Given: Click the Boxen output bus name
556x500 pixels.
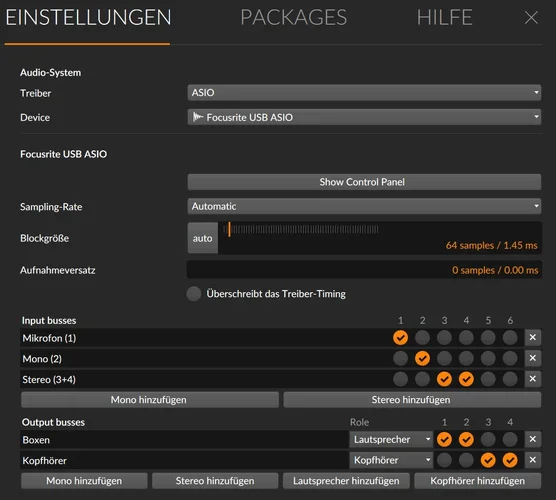Looking at the screenshot, I should tap(36, 440).
